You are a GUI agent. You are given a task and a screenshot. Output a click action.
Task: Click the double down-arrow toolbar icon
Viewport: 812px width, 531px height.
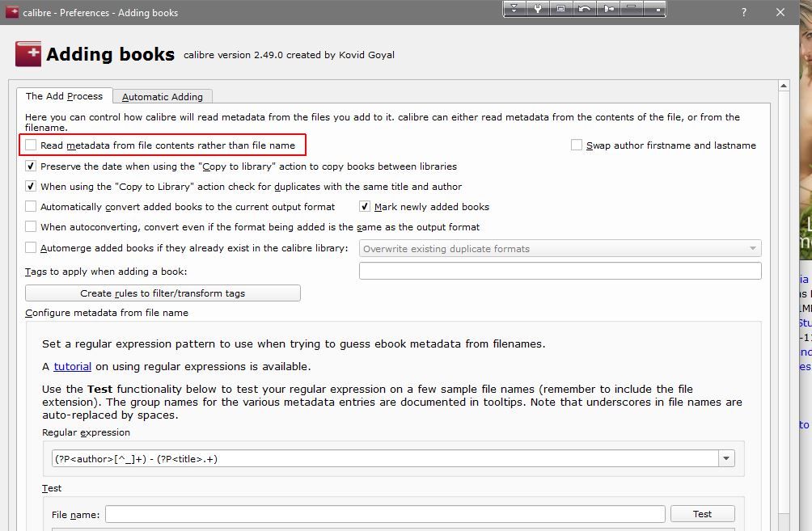(x=514, y=9)
